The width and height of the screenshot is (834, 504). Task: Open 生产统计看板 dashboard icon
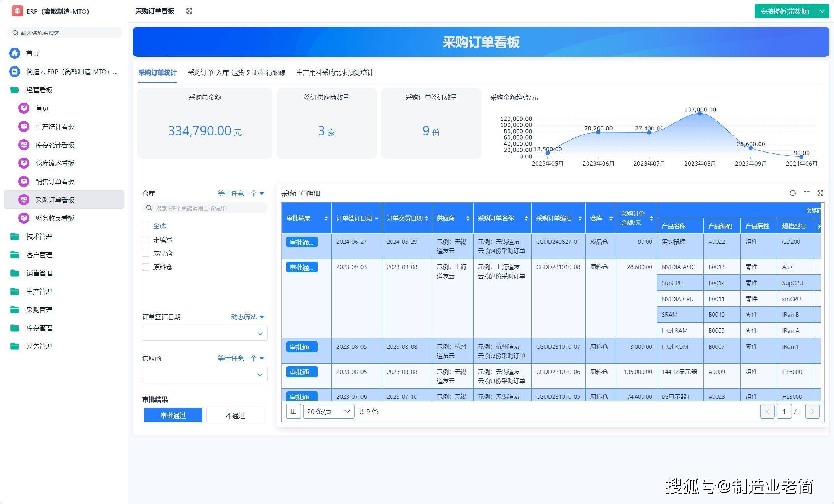(24, 126)
